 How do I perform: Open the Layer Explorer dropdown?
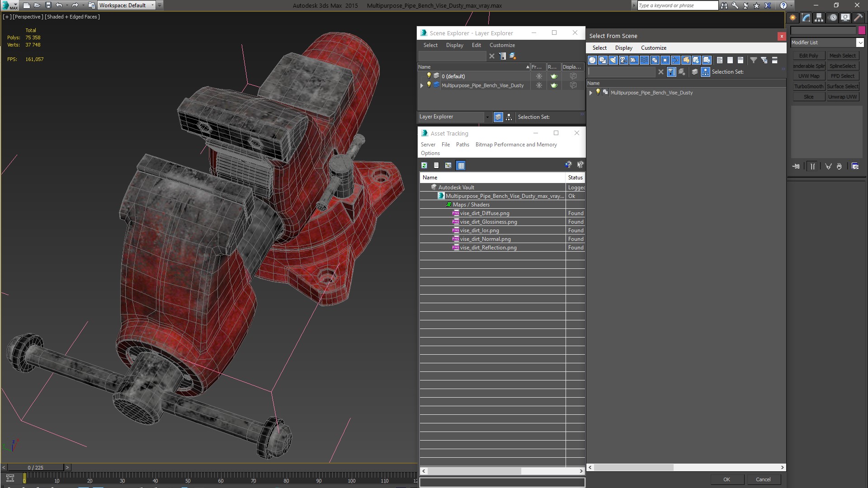click(487, 117)
